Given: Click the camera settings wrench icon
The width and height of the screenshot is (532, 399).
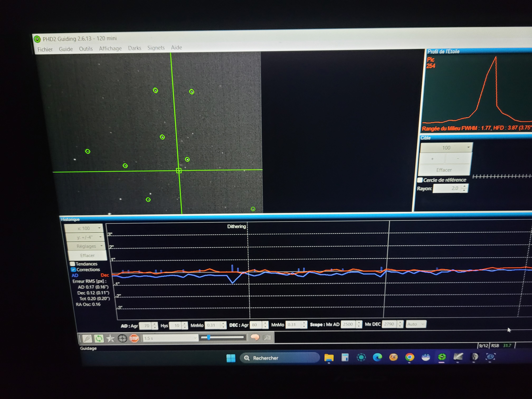Looking at the screenshot, I should point(267,337).
